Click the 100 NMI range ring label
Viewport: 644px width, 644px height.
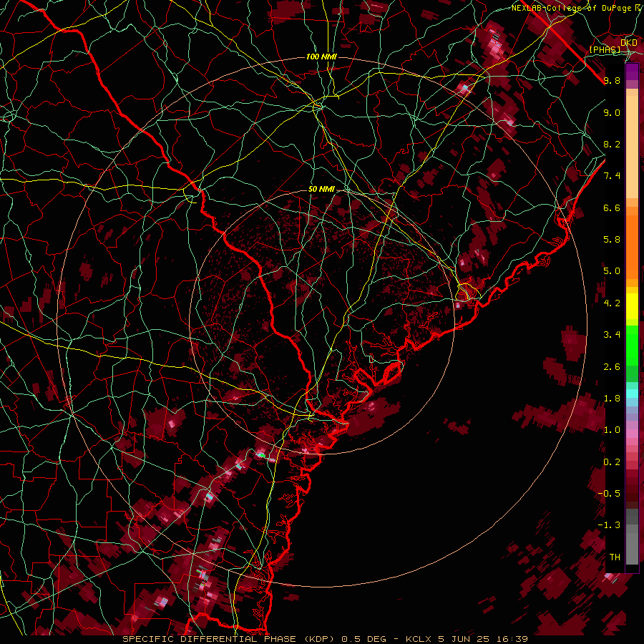point(321,57)
